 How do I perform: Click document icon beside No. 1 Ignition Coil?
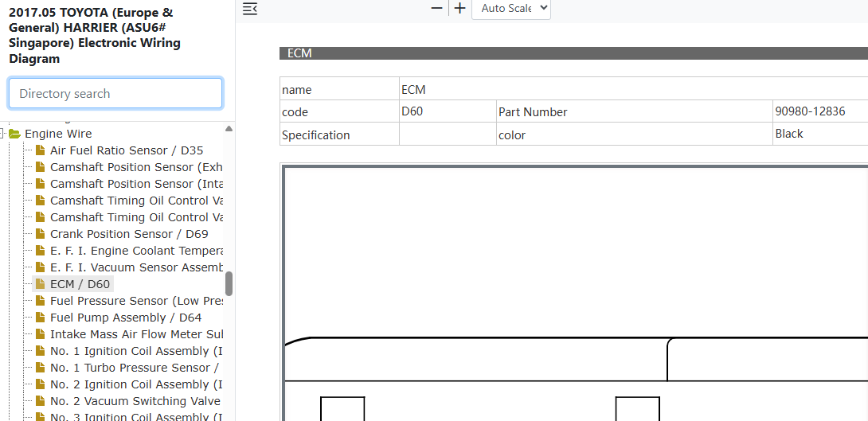coord(40,350)
